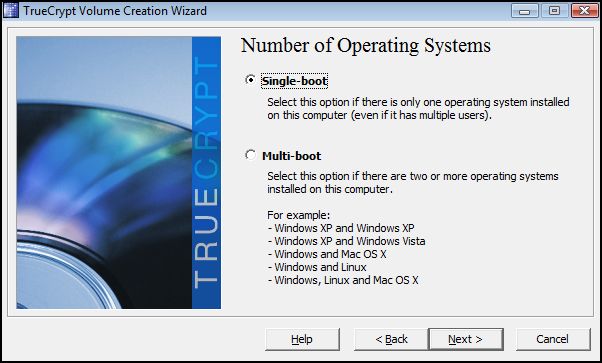Click the disc artwork banner image
This screenshot has height=363, width=602.
pos(104,172)
